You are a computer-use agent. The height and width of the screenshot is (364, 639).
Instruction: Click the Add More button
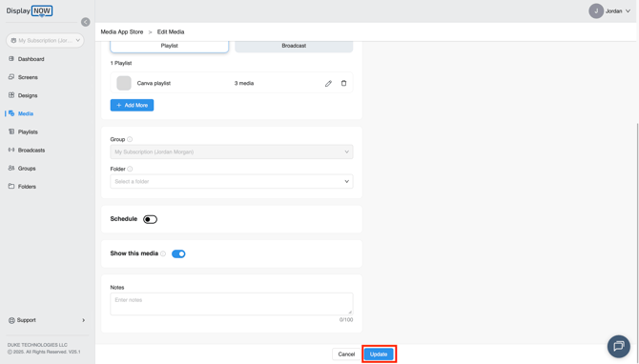(132, 105)
